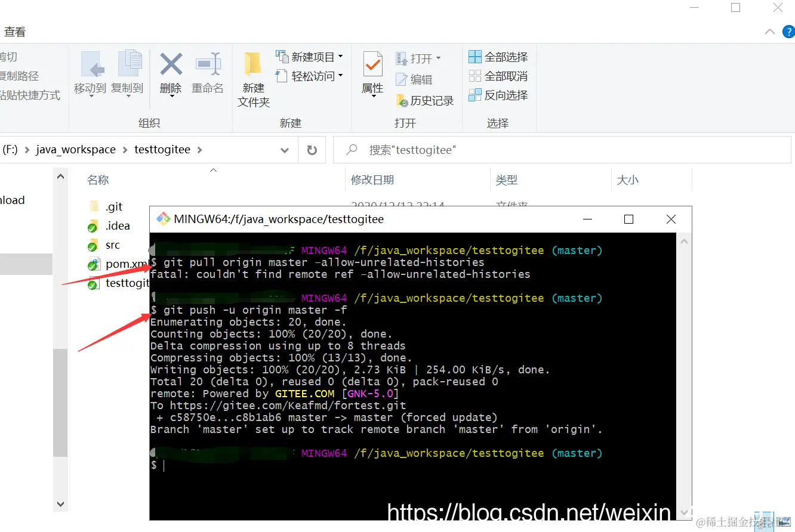Image resolution: width=795 pixels, height=532 pixels.
Task: Open the View (查看) ribbon tab
Action: pos(15,32)
